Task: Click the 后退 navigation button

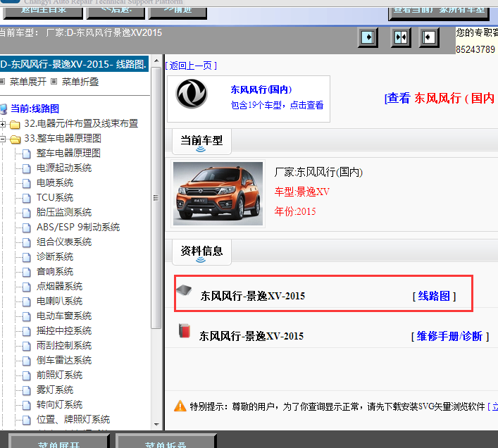Action: (x=116, y=12)
